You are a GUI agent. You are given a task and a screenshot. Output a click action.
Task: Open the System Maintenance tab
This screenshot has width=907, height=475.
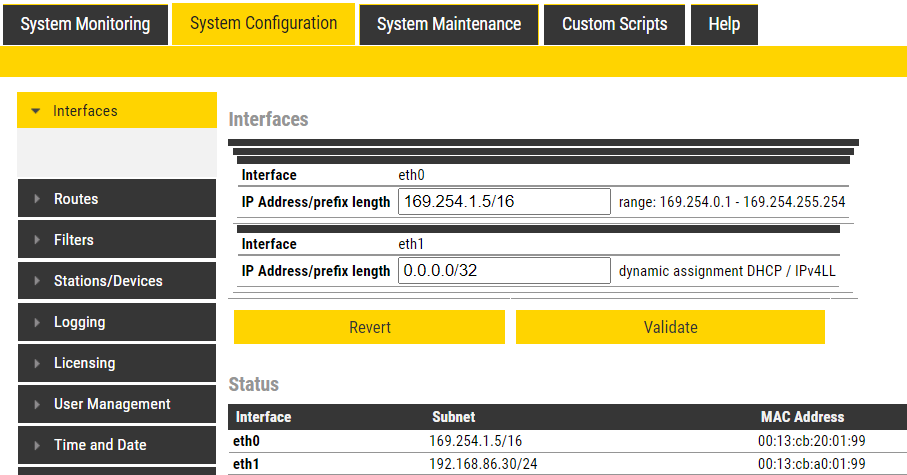pyautogui.click(x=448, y=24)
